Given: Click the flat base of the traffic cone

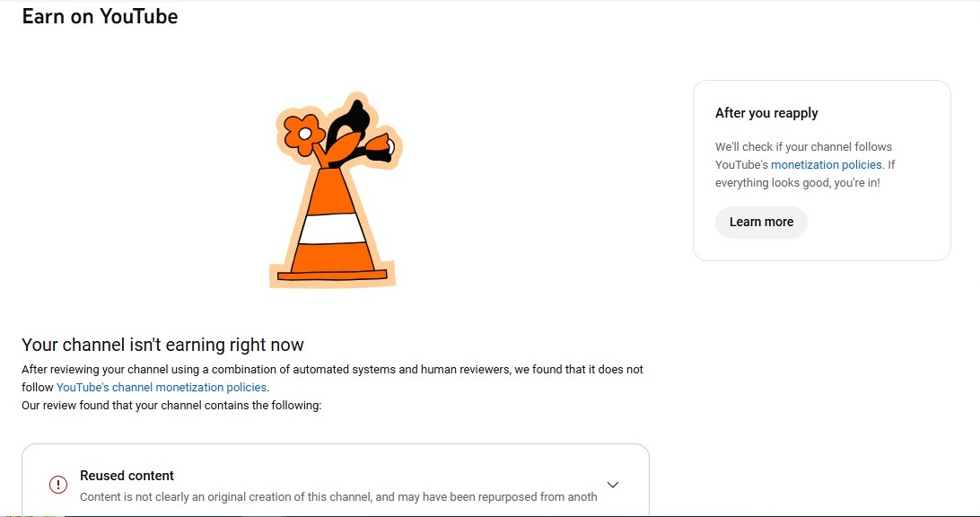Looking at the screenshot, I should 332,275.
